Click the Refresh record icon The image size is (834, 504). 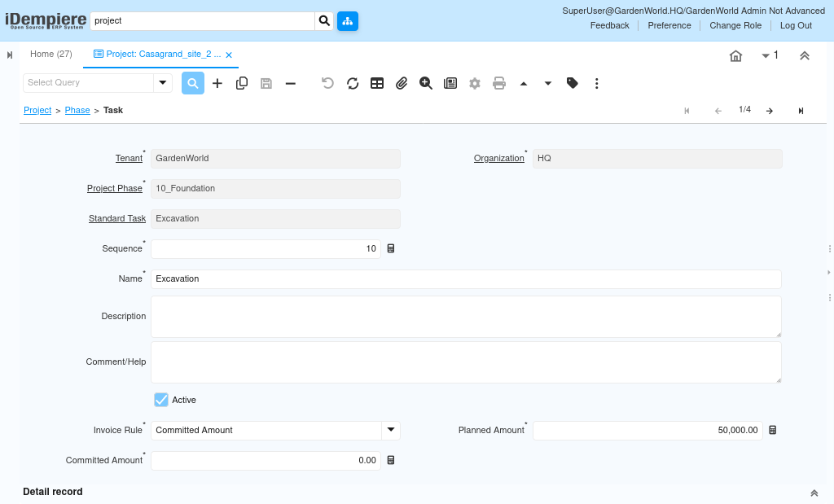pos(353,83)
